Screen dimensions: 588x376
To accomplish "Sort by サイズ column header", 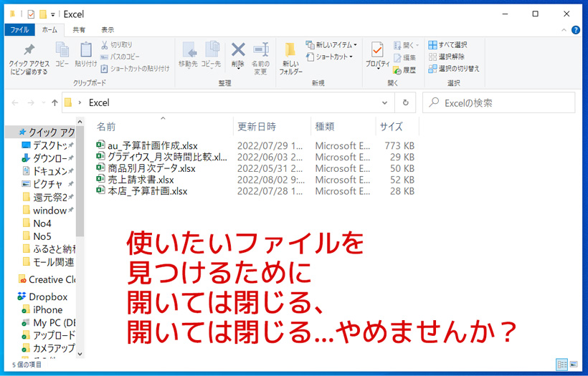I will coord(391,127).
